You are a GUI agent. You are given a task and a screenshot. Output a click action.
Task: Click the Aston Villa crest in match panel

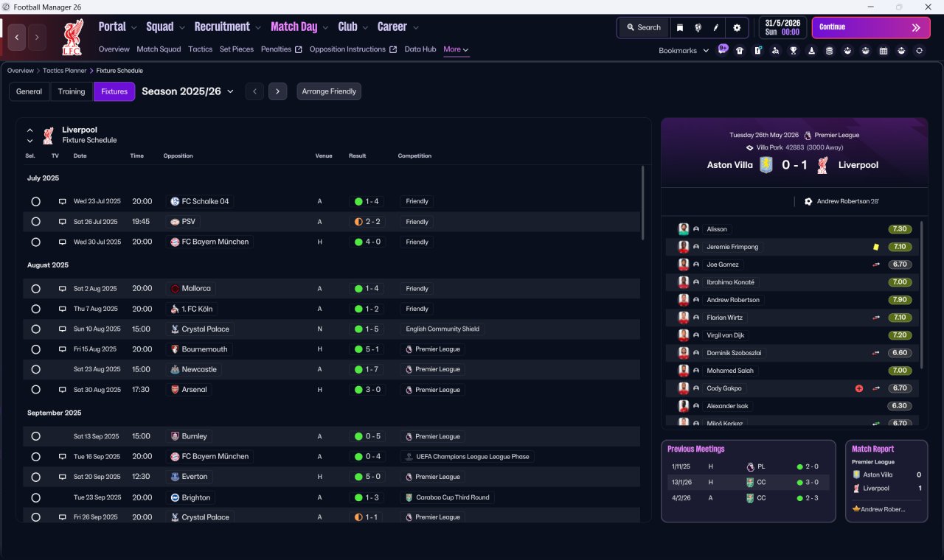point(767,165)
